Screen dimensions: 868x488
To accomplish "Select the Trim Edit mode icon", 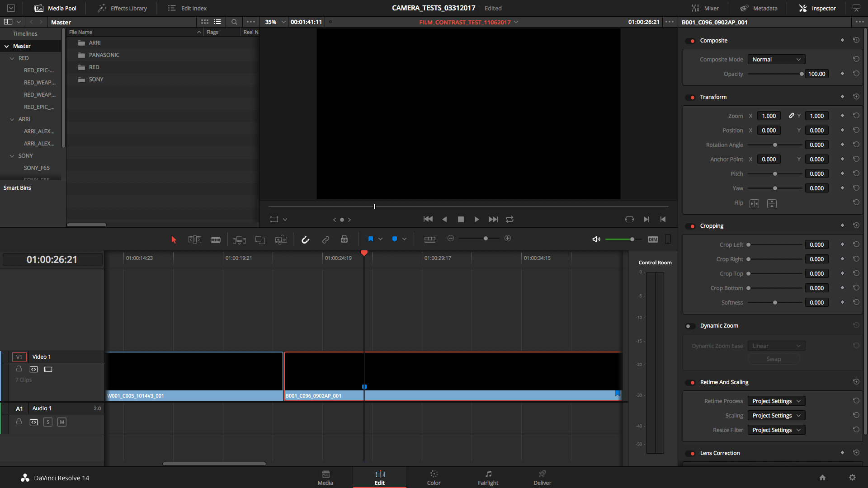I will click(x=194, y=238).
